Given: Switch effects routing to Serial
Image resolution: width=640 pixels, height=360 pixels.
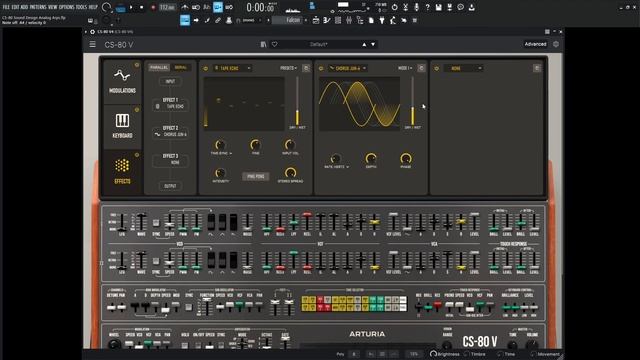Looking at the screenshot, I should click(180, 68).
